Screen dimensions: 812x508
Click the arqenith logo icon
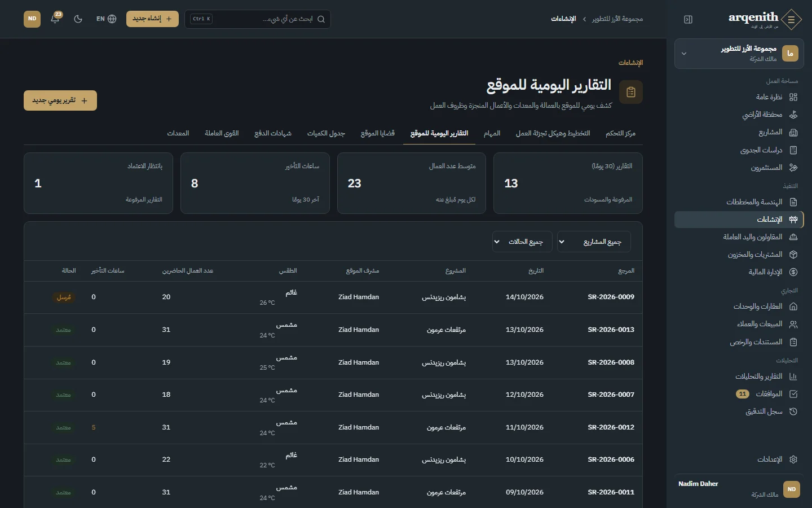pyautogui.click(x=792, y=19)
